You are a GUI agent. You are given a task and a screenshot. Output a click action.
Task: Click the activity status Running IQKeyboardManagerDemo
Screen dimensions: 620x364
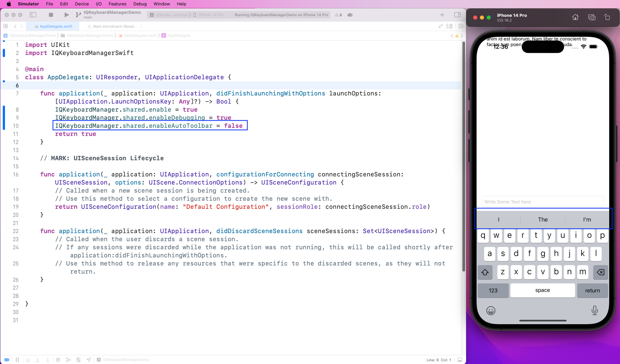[281, 15]
